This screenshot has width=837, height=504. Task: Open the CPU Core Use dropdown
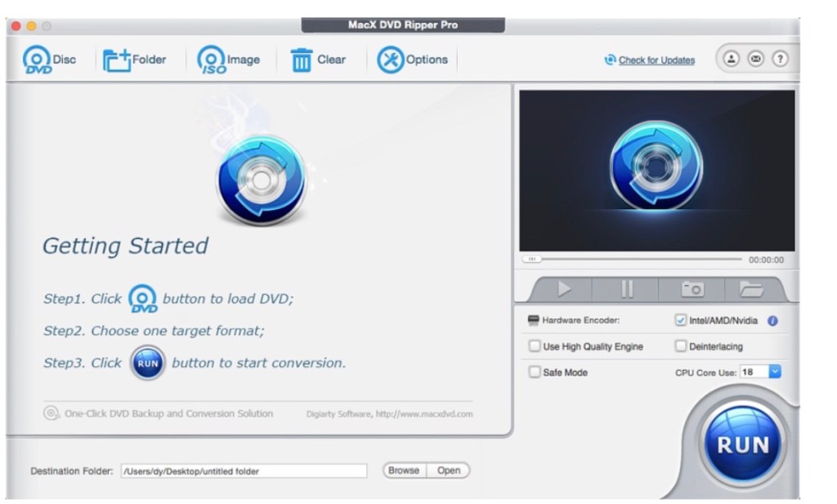(x=775, y=372)
